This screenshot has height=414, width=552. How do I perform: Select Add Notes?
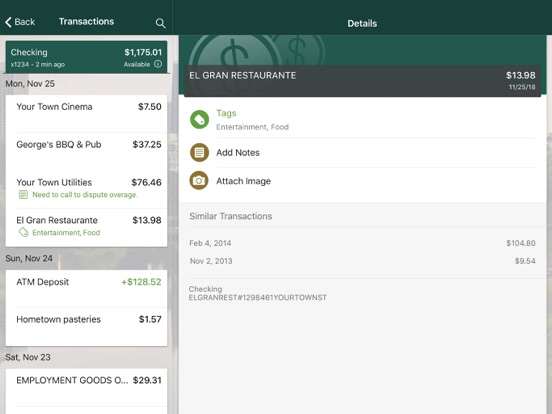[363, 152]
